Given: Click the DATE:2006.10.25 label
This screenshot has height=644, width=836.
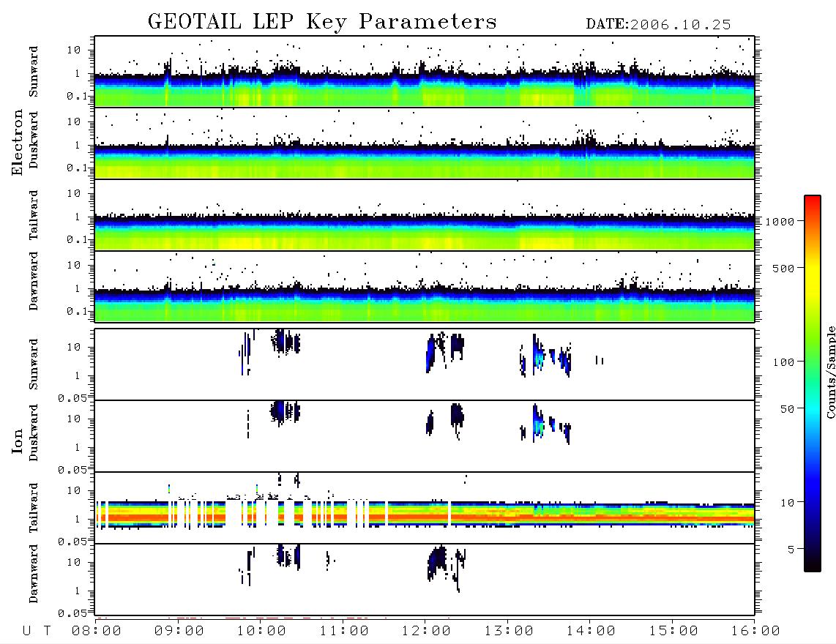Looking at the screenshot, I should [658, 25].
